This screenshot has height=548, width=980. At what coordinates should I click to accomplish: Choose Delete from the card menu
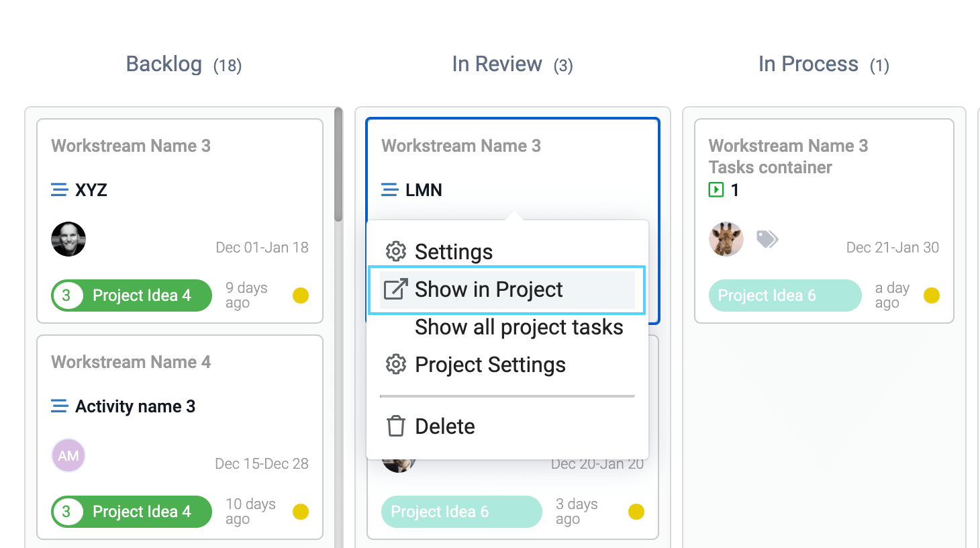pyautogui.click(x=444, y=426)
